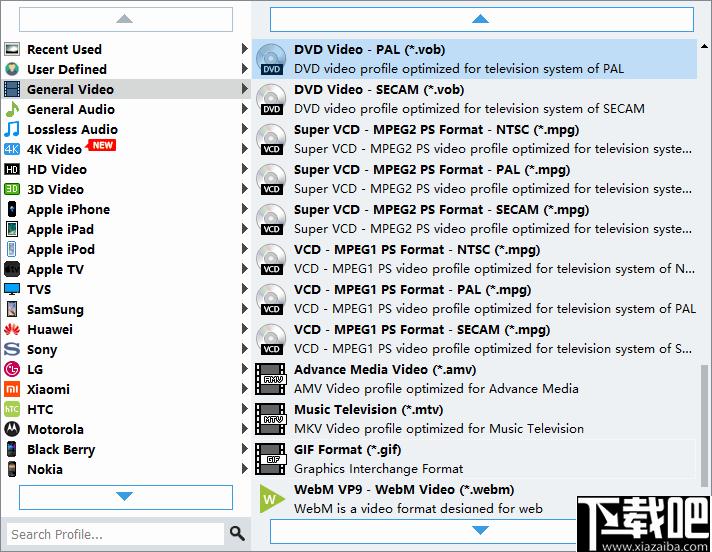
Task: Click the Lossless Audio blue note icon
Action: coord(12,129)
